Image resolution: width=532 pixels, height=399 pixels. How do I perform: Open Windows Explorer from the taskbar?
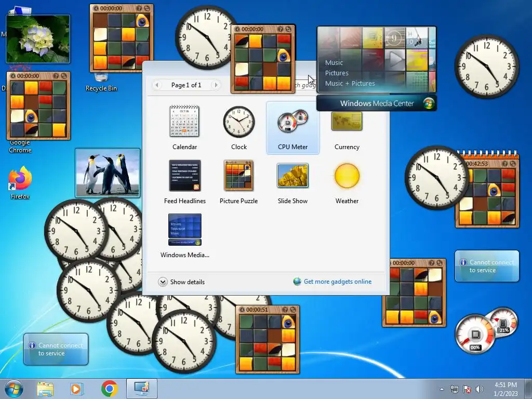coord(45,389)
